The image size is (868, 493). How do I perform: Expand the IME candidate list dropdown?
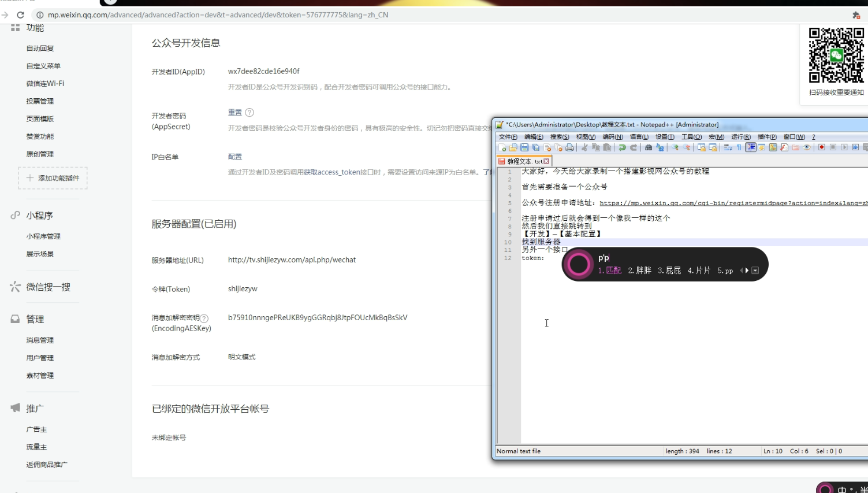click(x=755, y=270)
